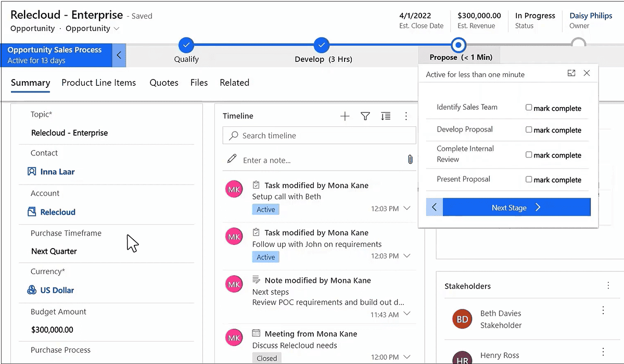Open the Beth Davies stakeholder record
Screen dimensions: 624x364
tap(501, 314)
